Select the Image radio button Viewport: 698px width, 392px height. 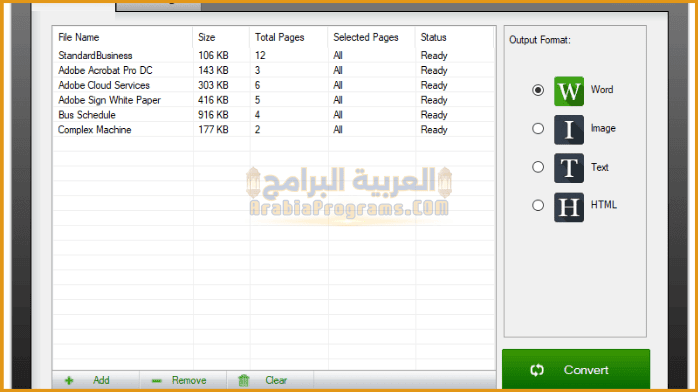(x=538, y=129)
